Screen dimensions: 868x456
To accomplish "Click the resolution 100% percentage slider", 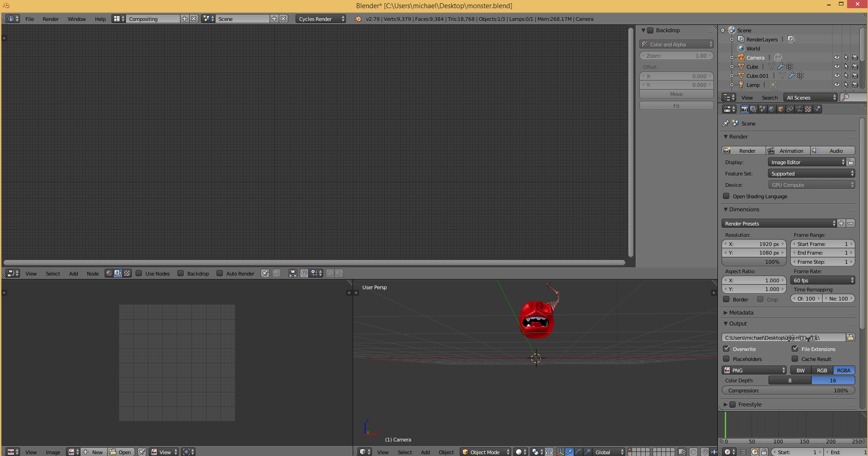I will [x=754, y=262].
